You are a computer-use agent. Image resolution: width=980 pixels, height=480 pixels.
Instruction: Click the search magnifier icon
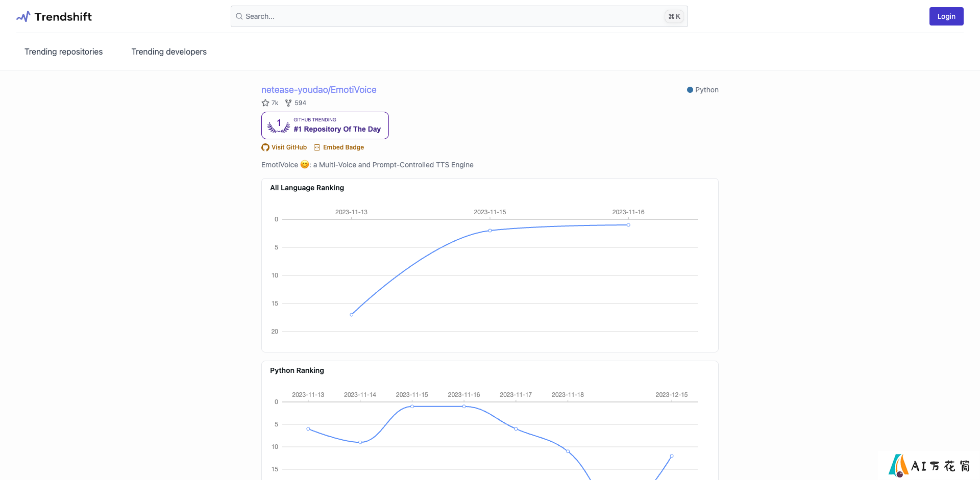pos(239,16)
